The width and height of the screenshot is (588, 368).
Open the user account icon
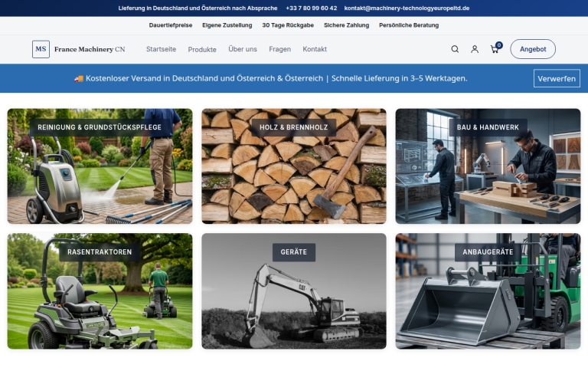tap(475, 49)
